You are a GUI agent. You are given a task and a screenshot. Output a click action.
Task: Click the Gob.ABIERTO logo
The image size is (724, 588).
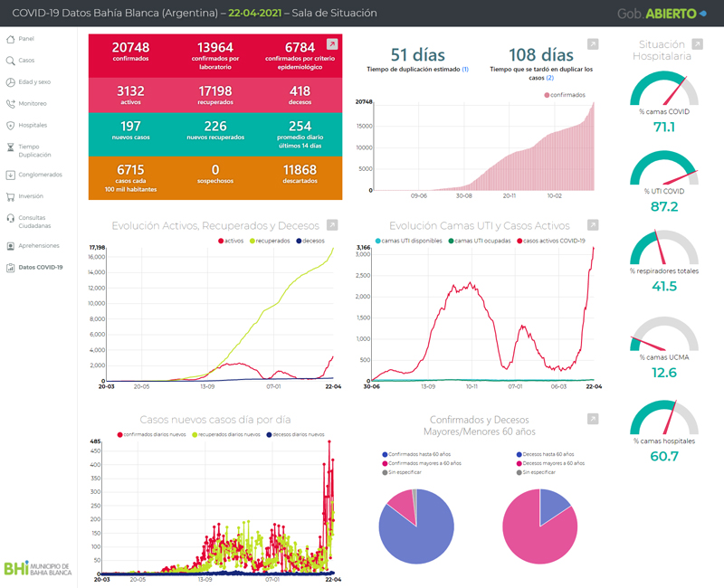tap(662, 14)
